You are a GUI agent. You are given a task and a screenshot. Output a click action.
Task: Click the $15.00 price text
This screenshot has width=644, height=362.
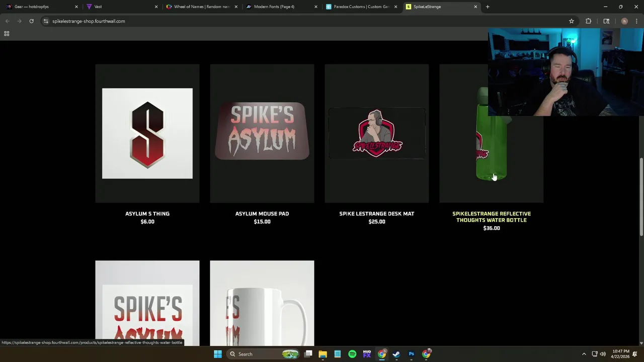[x=262, y=222]
